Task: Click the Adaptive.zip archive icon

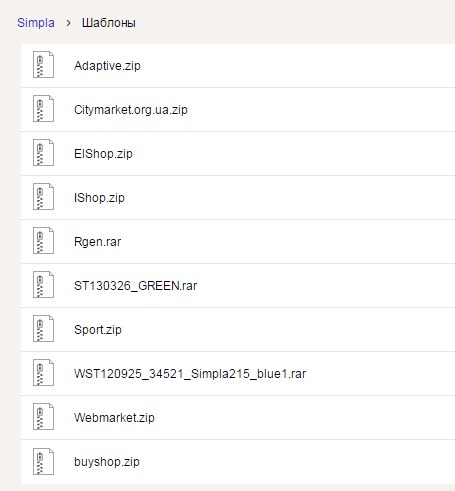Action: click(43, 64)
